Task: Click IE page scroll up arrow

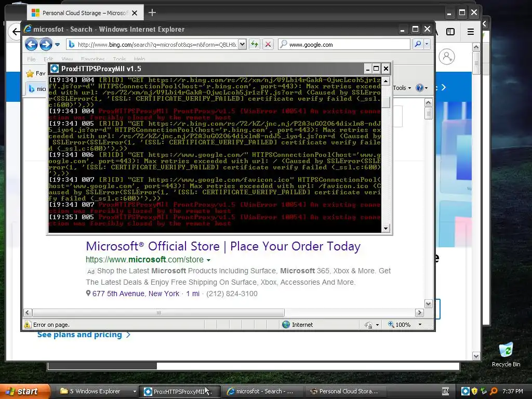Action: pyautogui.click(x=428, y=102)
